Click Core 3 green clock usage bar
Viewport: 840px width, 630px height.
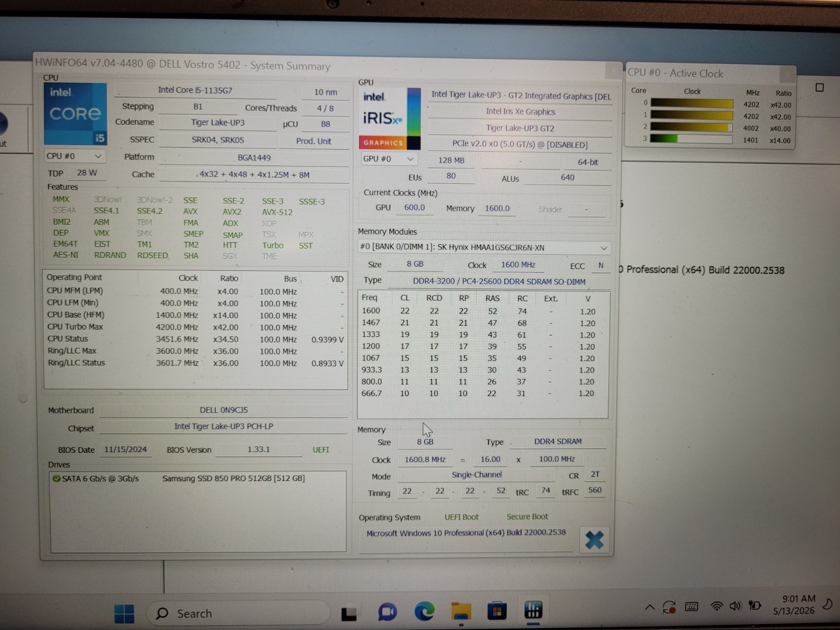tap(691, 139)
